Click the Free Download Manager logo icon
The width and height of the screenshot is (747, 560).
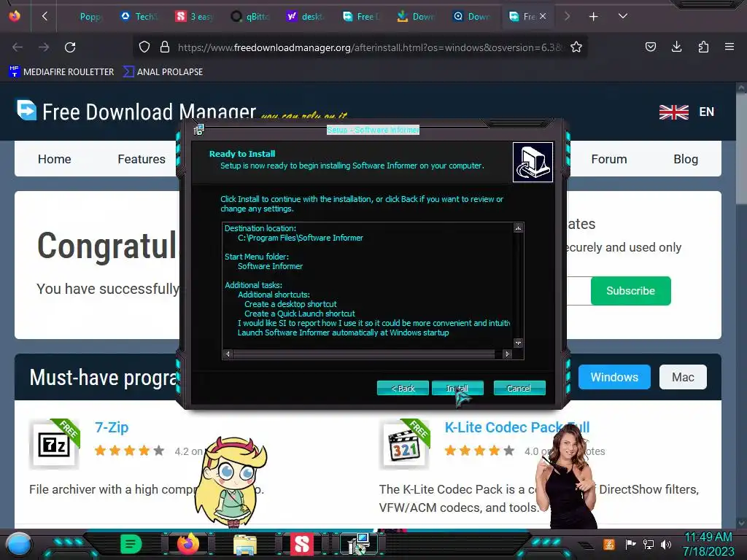pyautogui.click(x=27, y=110)
